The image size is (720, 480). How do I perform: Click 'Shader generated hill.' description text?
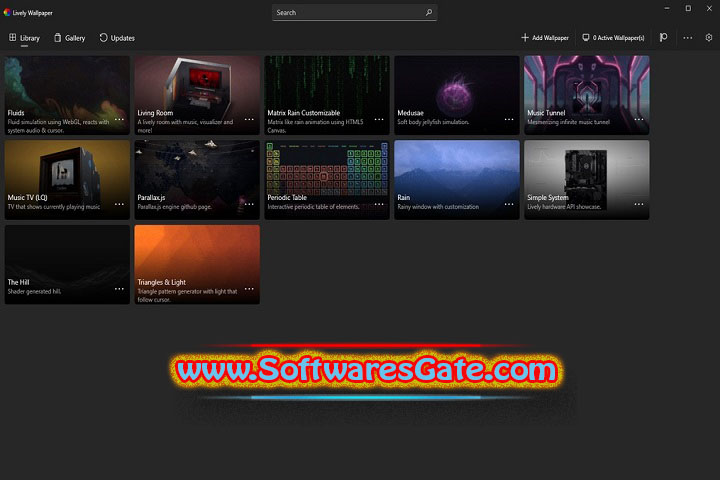click(x=34, y=292)
